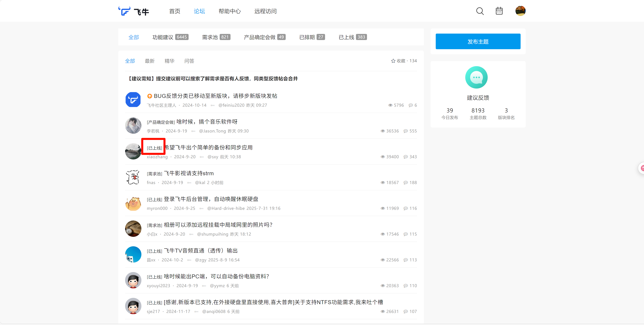Click the username myron000
The height and width of the screenshot is (325, 644).
pos(157,208)
